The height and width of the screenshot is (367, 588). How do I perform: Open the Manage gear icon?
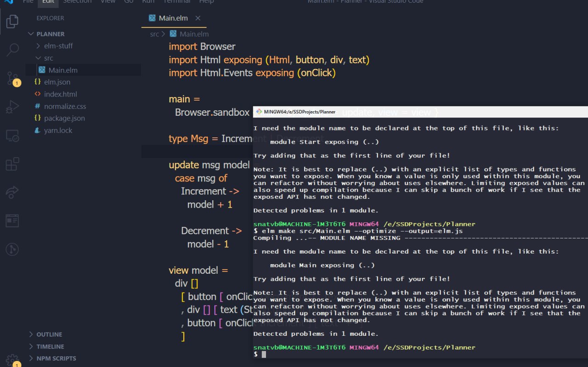12,360
